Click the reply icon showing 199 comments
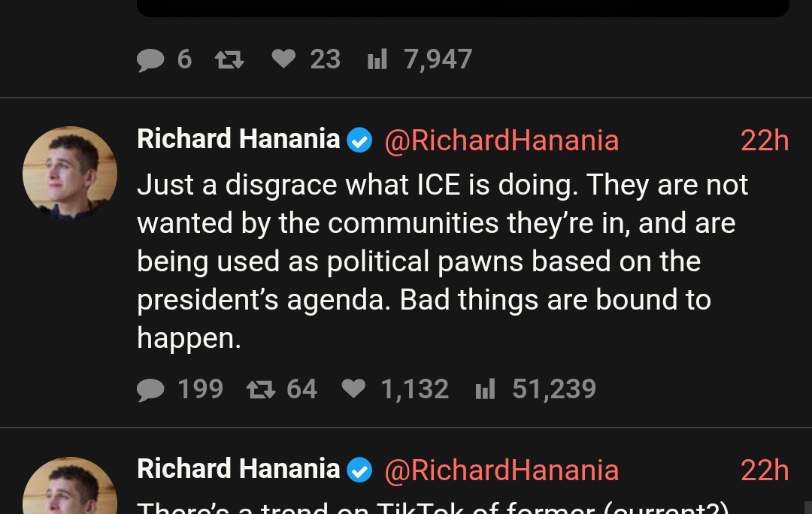Viewport: 812px width, 514px height. coord(150,389)
